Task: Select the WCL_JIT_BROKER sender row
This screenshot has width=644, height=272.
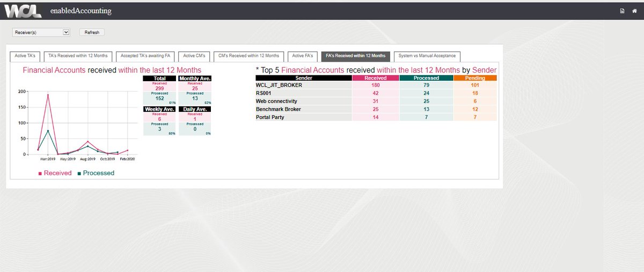Action: (x=376, y=85)
